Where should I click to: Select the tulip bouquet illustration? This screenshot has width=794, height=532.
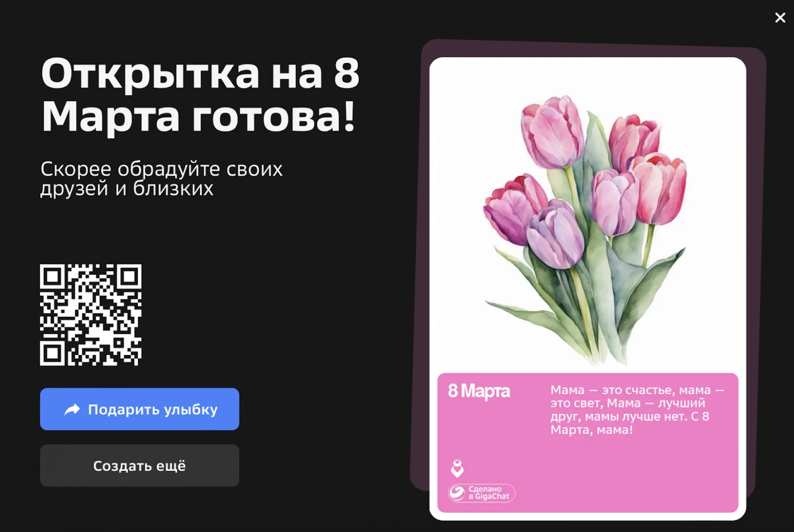click(585, 229)
